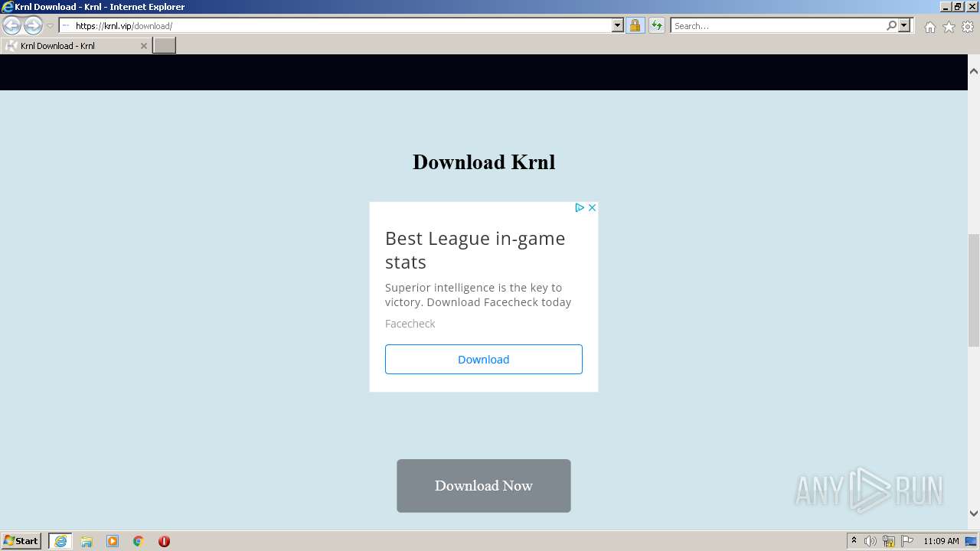Go back with the browser Back arrow
The height and width of the screenshot is (551, 980).
tap(11, 25)
